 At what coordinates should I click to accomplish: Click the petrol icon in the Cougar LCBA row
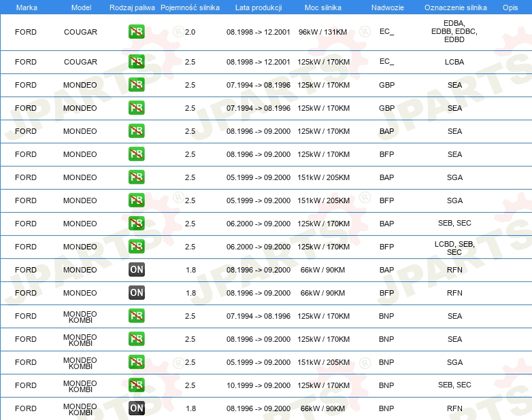click(136, 62)
